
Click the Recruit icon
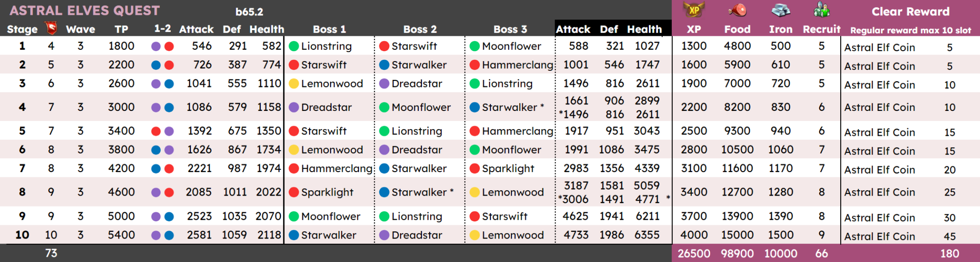pos(822,10)
